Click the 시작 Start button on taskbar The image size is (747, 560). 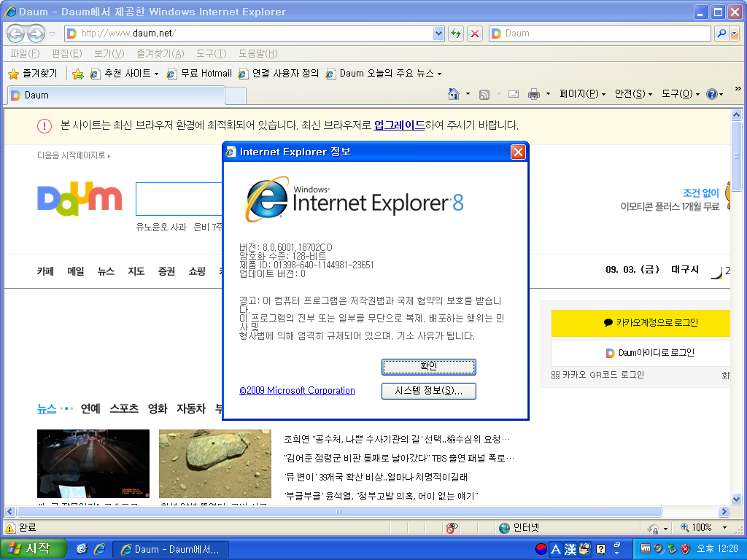pyautogui.click(x=32, y=549)
